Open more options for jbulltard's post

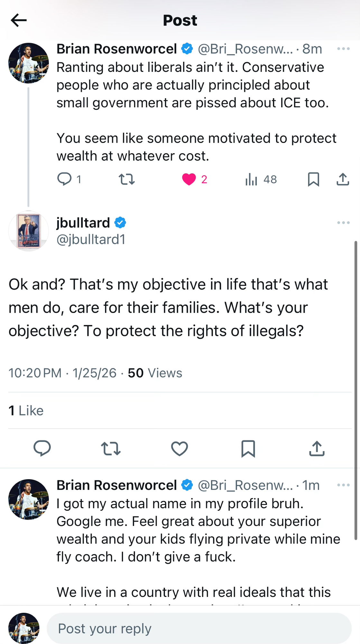tap(343, 223)
